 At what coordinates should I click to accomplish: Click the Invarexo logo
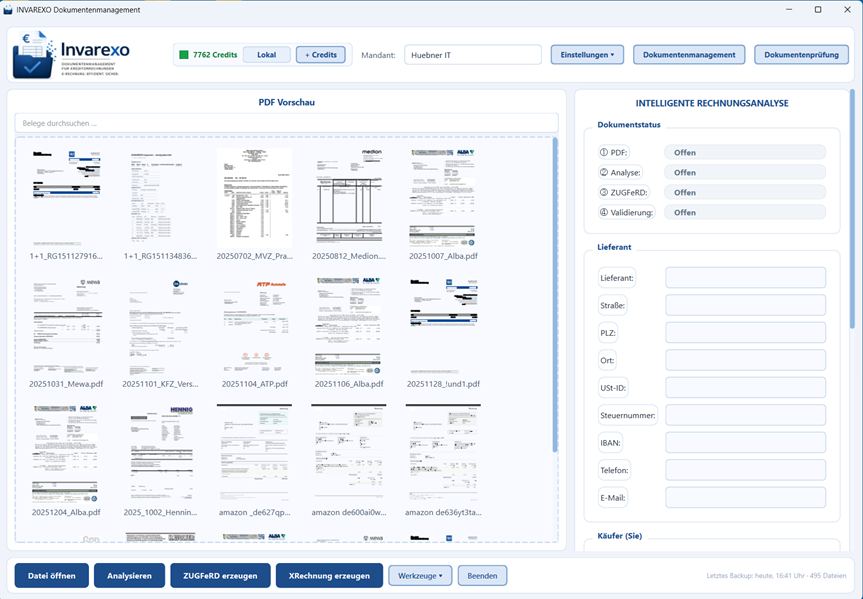pos(71,55)
